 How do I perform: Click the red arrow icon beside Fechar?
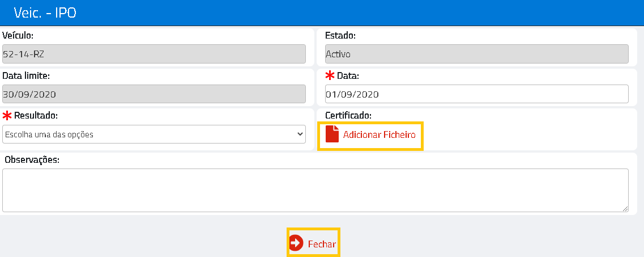click(x=296, y=243)
